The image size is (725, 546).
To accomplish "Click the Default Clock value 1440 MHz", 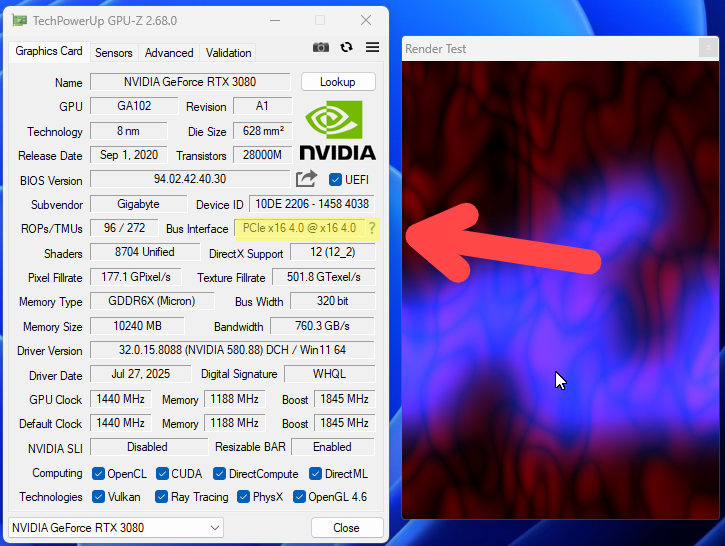I will [121, 423].
